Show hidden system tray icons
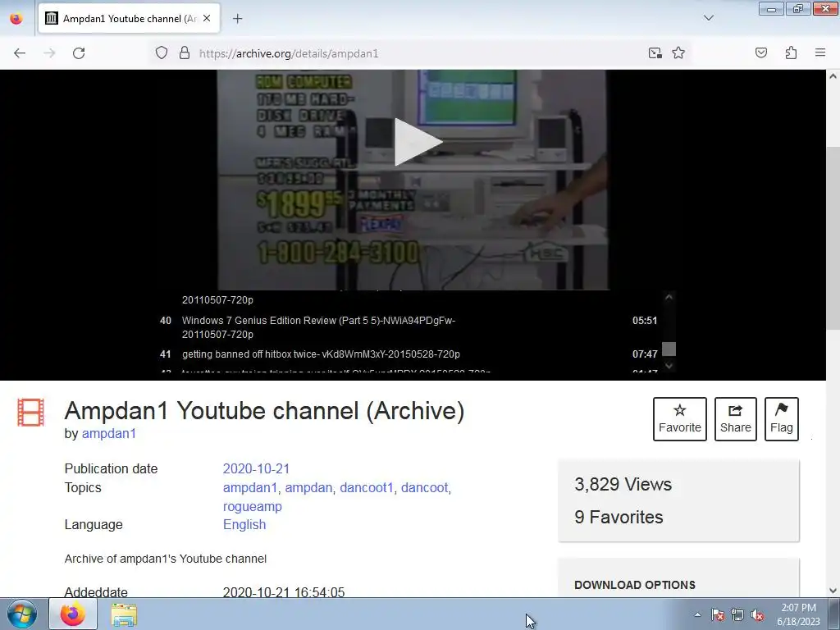The height and width of the screenshot is (630, 840). coord(697,614)
